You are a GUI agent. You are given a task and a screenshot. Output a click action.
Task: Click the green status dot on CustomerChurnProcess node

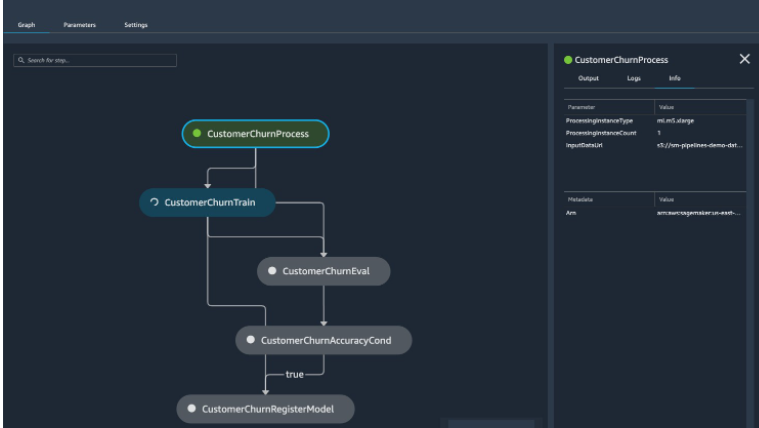click(x=197, y=133)
